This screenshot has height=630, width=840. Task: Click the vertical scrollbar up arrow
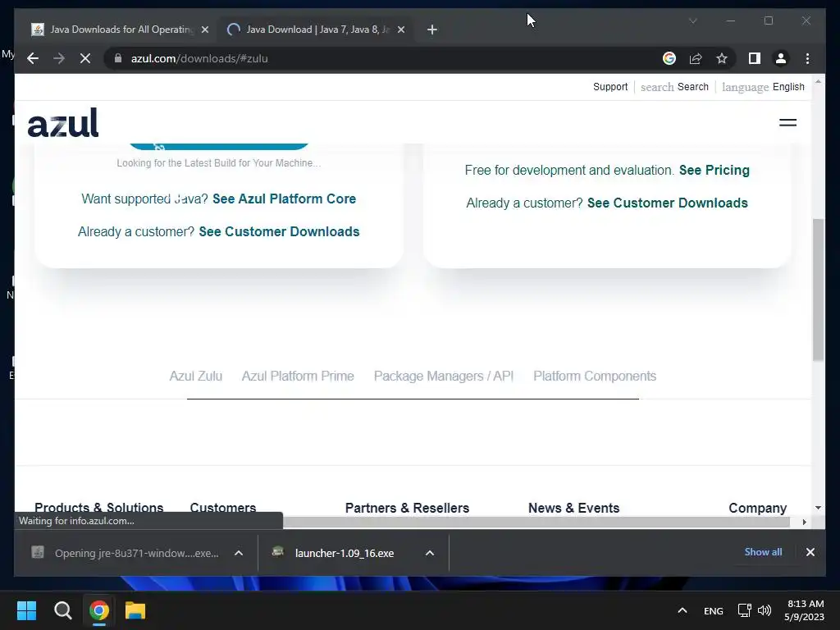tap(818, 82)
